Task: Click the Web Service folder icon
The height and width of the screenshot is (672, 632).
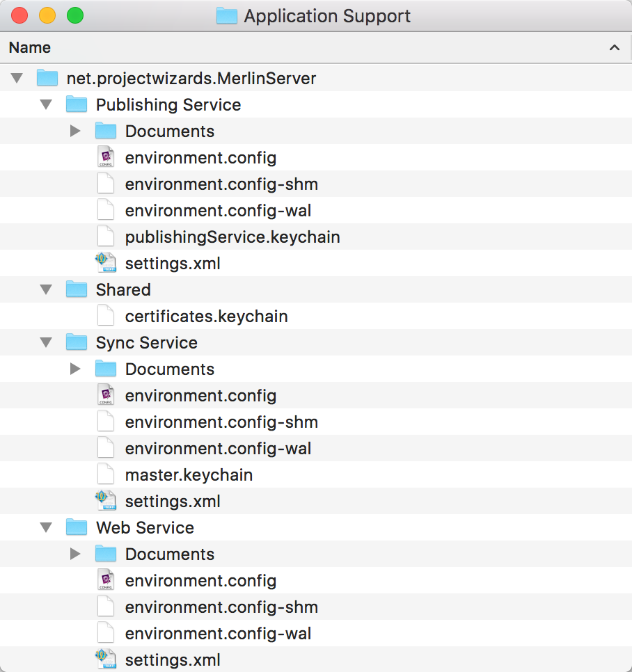Action: pyautogui.click(x=77, y=527)
